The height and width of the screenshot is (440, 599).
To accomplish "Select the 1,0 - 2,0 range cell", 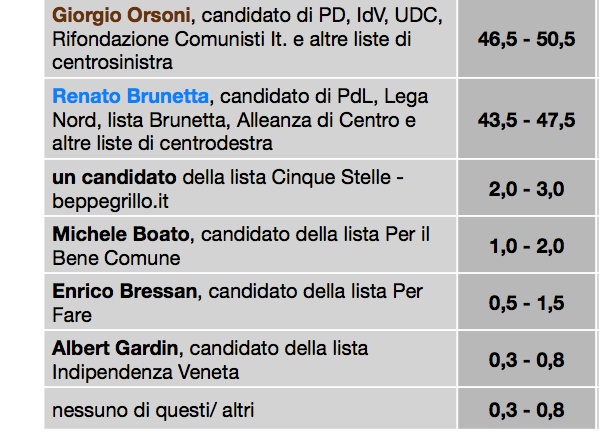I will (x=526, y=246).
